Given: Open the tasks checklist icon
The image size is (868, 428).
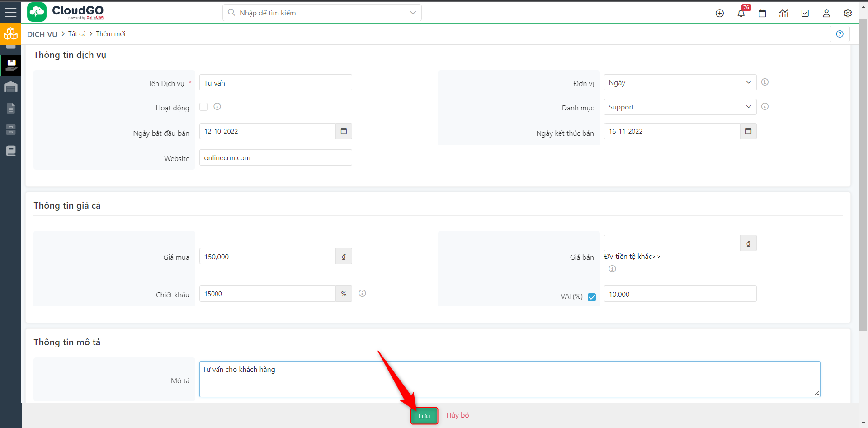Looking at the screenshot, I should tap(805, 13).
